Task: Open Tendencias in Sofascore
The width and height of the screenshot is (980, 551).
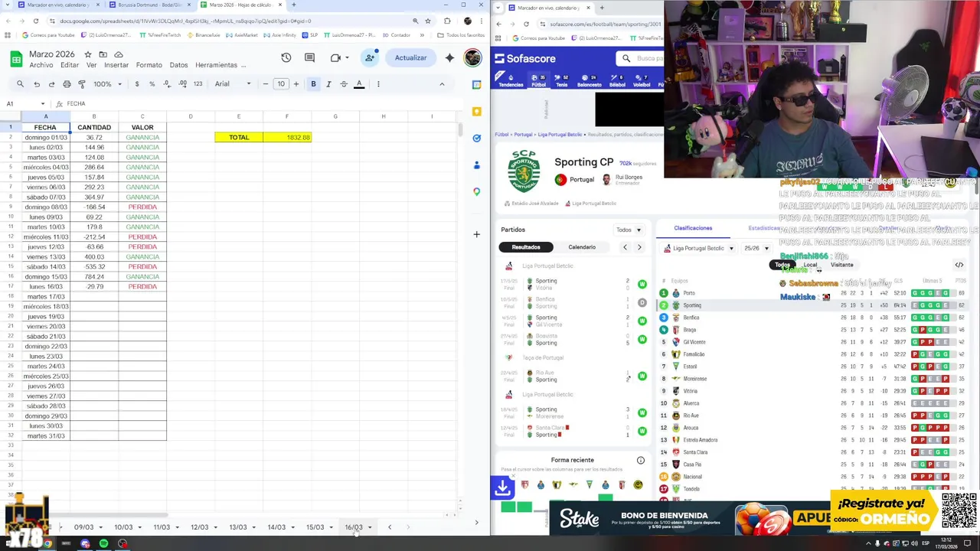Action: point(511,80)
